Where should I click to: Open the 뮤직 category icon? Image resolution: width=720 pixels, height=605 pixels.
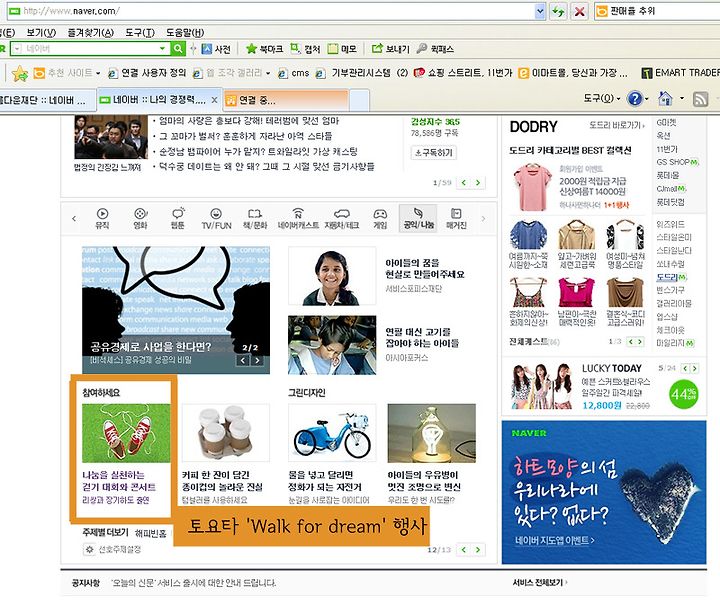(x=102, y=213)
